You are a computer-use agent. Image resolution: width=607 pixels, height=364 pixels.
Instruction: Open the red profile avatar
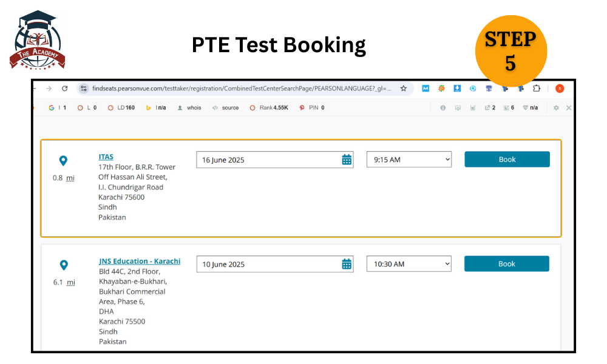pyautogui.click(x=560, y=89)
